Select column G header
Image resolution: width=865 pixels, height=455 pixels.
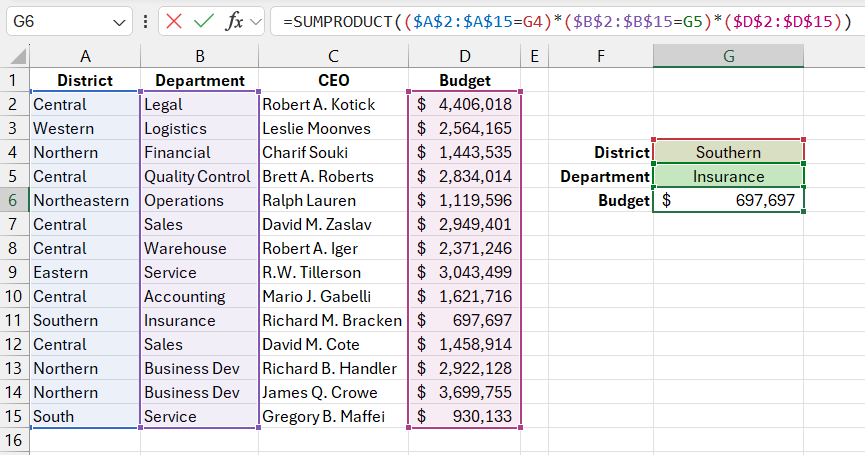pyautogui.click(x=728, y=56)
